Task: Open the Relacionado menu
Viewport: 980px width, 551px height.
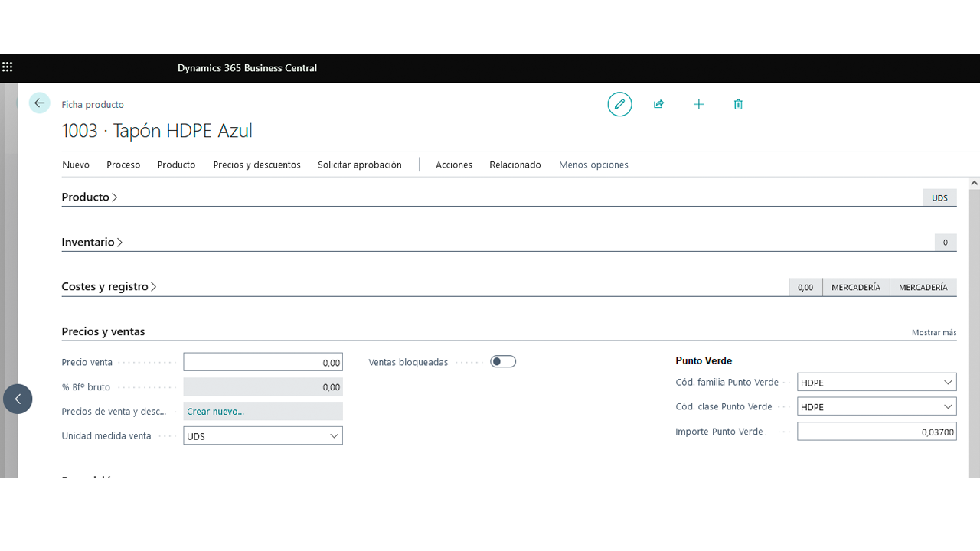Action: [515, 165]
